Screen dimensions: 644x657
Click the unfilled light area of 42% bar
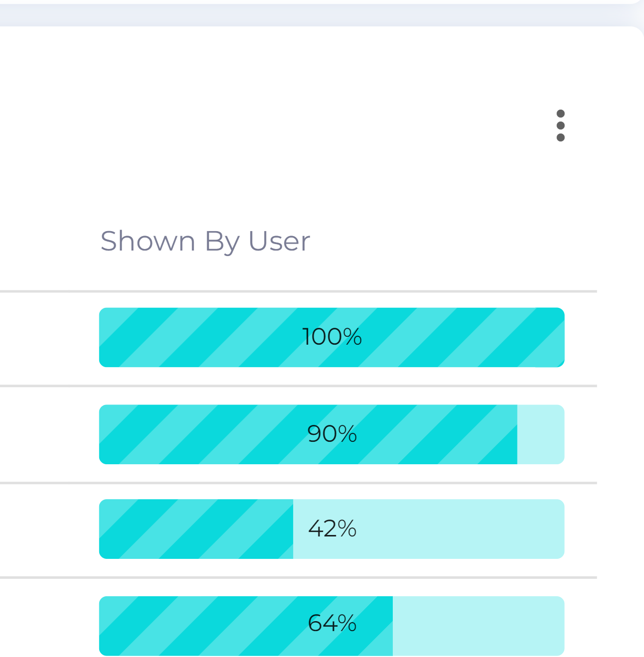[x=429, y=529]
